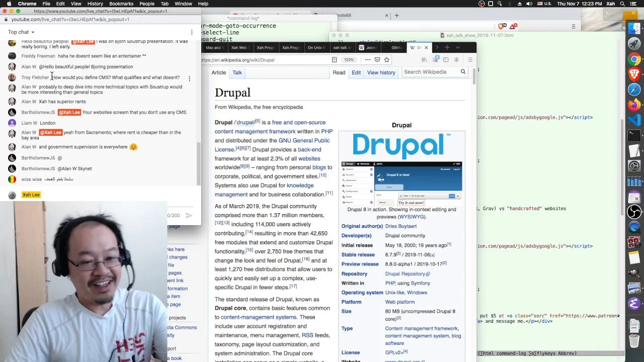Switch to the Talk tab

237,72
